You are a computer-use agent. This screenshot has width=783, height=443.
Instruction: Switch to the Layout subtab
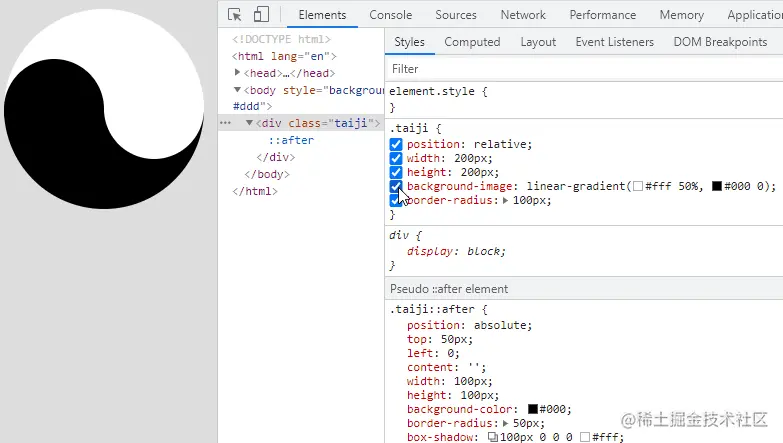pos(538,42)
